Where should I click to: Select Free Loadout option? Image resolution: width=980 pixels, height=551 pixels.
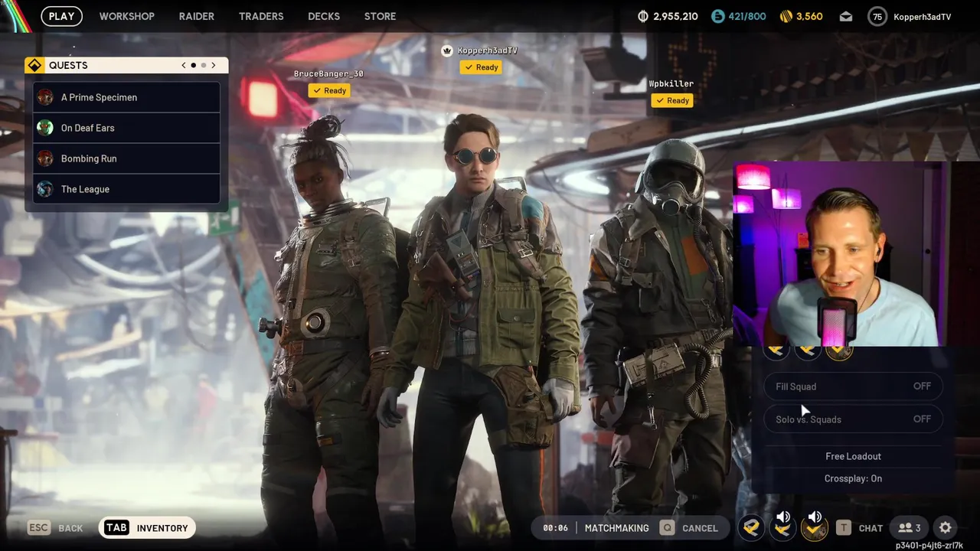853,456
